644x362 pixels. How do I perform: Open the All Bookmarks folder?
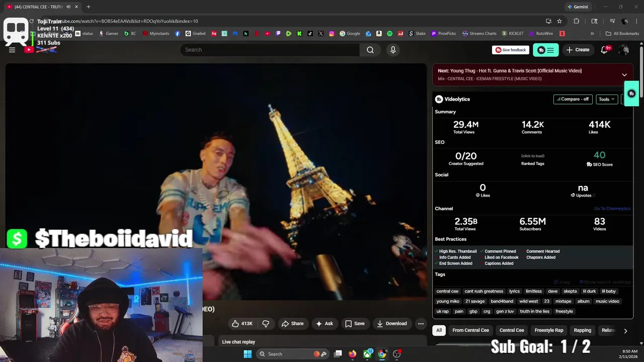click(622, 34)
